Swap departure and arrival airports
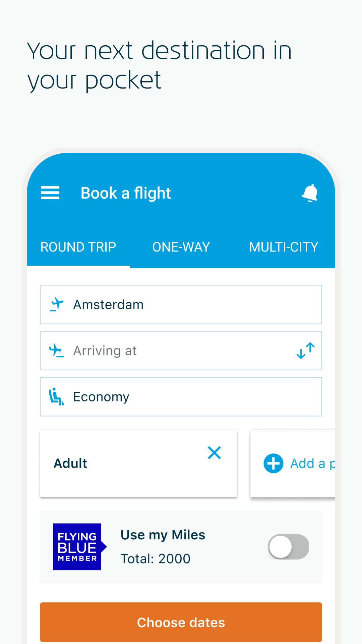 305,351
